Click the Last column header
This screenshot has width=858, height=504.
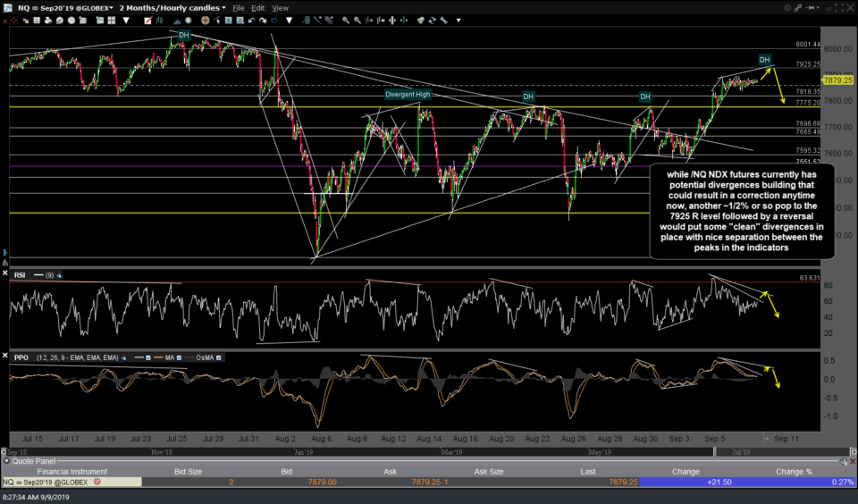pyautogui.click(x=588, y=472)
